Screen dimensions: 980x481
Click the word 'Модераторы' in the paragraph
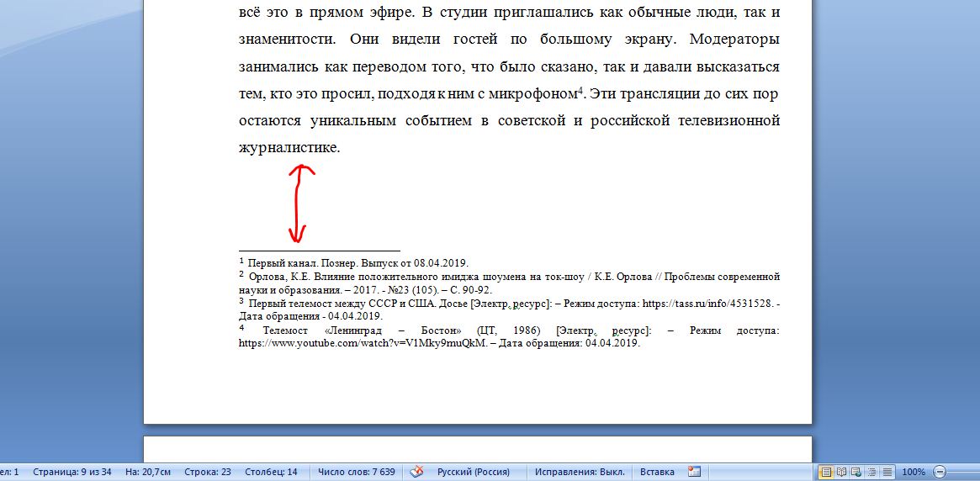tap(734, 40)
